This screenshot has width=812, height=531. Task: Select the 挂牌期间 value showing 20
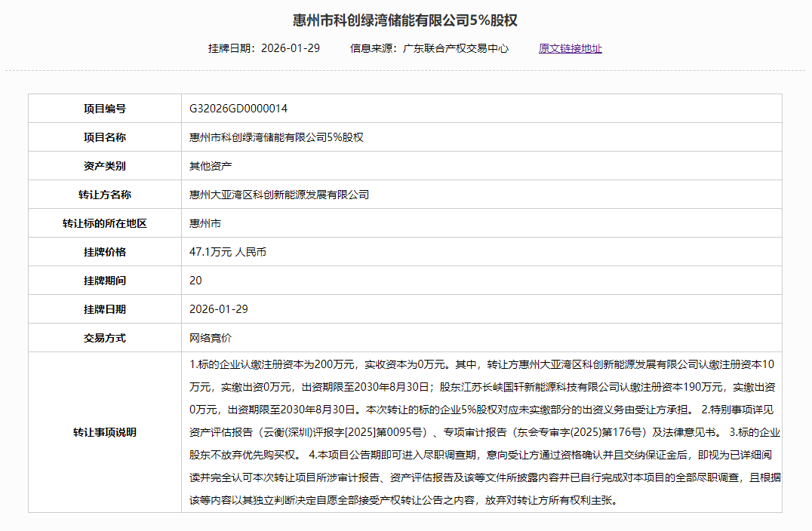coord(196,280)
